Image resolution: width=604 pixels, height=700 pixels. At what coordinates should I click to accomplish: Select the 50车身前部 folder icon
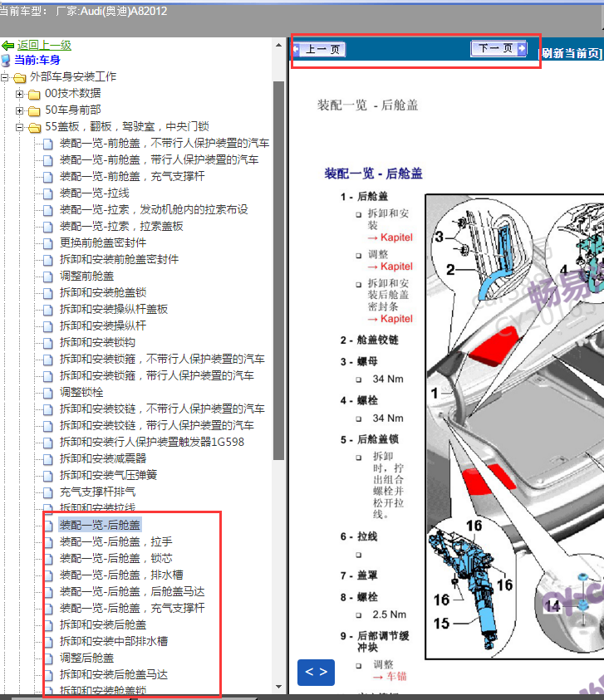pyautogui.click(x=34, y=110)
